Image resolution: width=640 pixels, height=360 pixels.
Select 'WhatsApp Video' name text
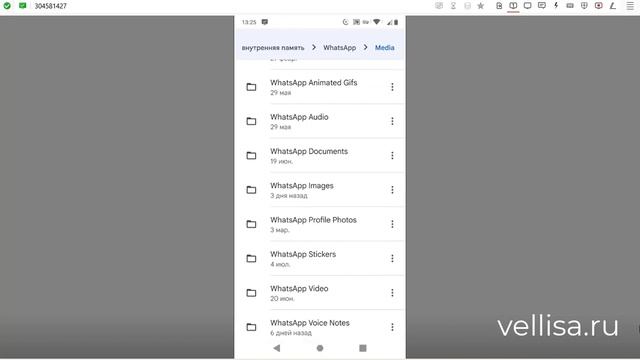tap(299, 289)
